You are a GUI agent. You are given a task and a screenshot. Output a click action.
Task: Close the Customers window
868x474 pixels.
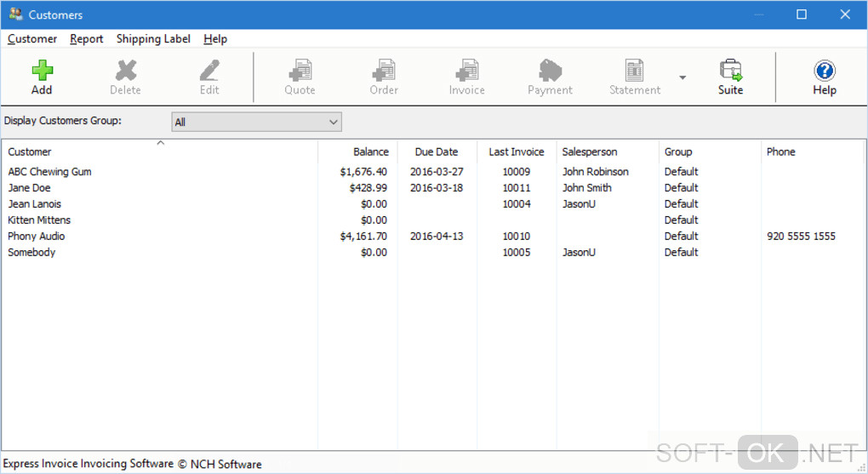click(845, 14)
